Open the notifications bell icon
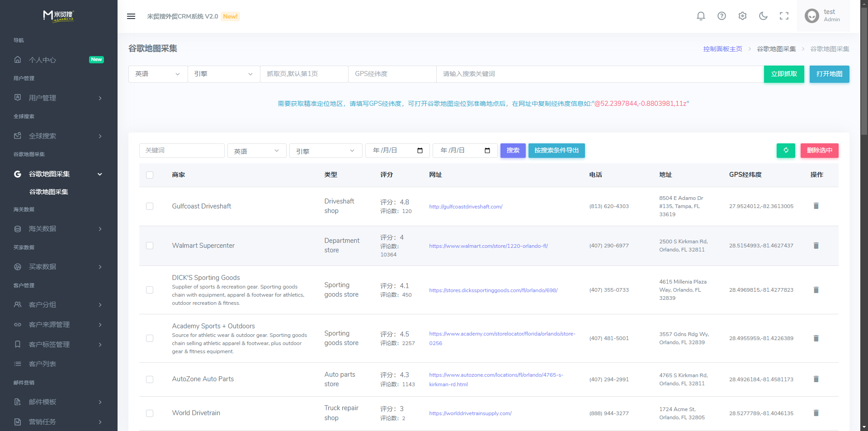868x431 pixels. [x=701, y=16]
